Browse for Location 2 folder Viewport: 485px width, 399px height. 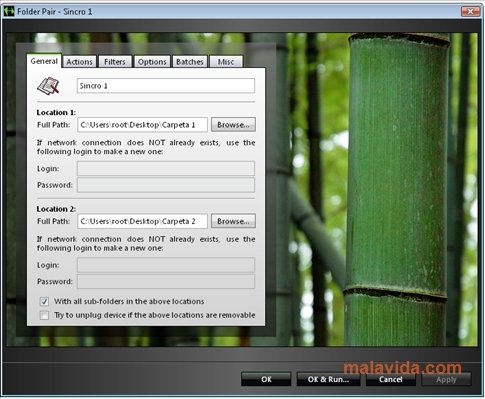(233, 221)
